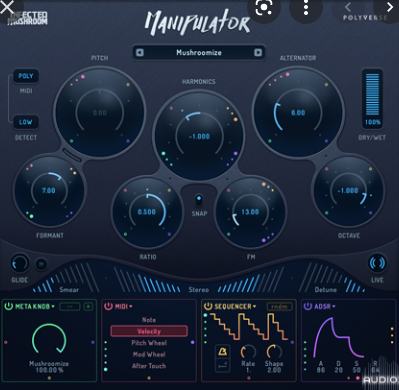Toggle the Snap switch
The image size is (399, 390).
tap(199, 201)
